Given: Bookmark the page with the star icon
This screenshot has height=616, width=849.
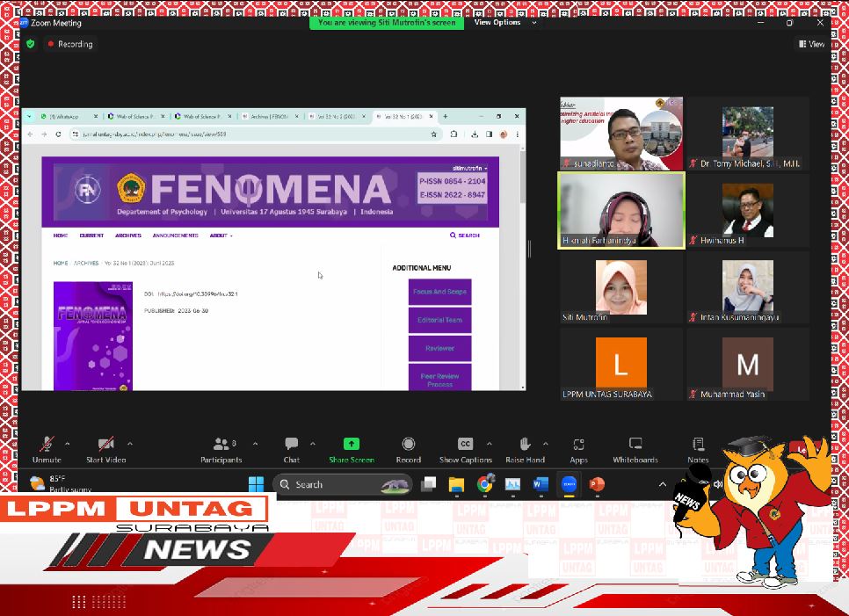Looking at the screenshot, I should tap(433, 134).
